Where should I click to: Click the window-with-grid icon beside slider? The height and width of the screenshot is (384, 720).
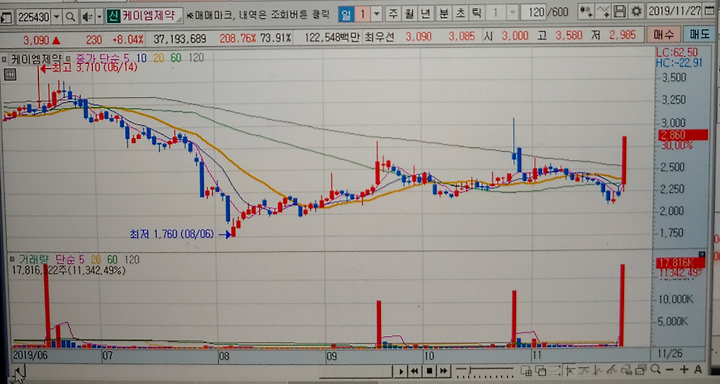(526, 370)
